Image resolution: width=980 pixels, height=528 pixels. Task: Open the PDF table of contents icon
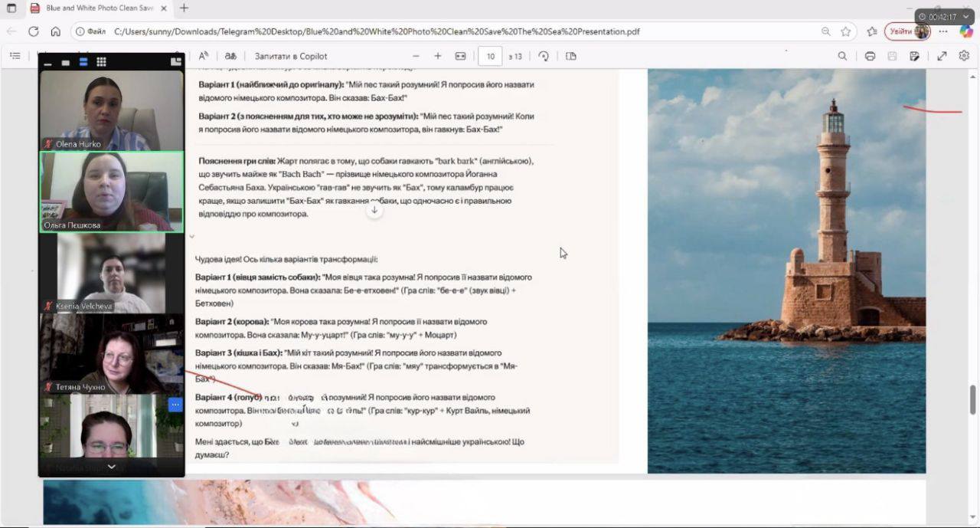click(x=15, y=56)
